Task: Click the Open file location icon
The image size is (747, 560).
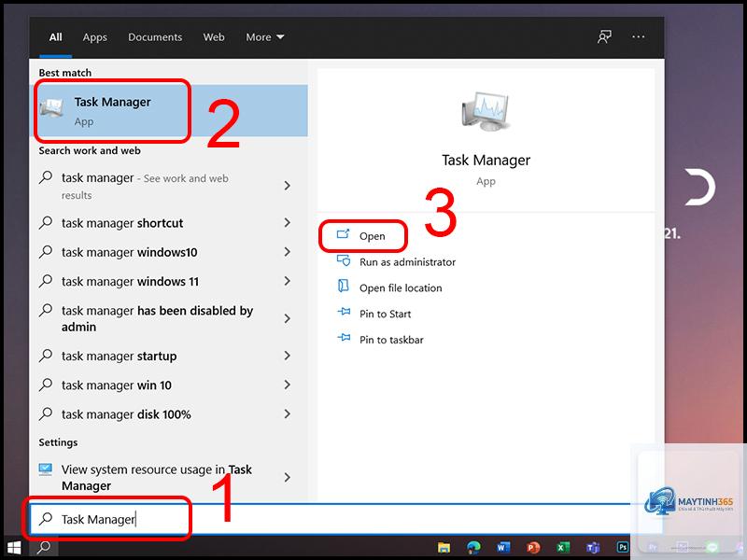Action: [x=343, y=286]
